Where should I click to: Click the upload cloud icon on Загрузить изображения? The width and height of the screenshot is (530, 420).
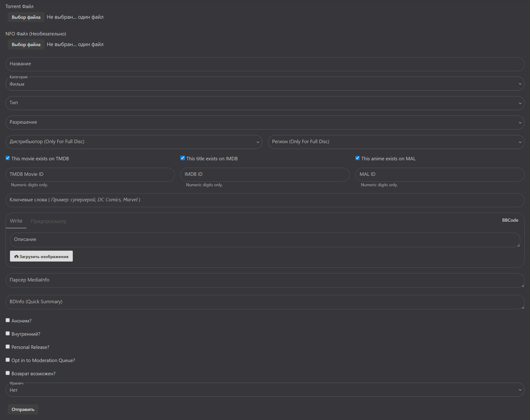click(x=16, y=256)
